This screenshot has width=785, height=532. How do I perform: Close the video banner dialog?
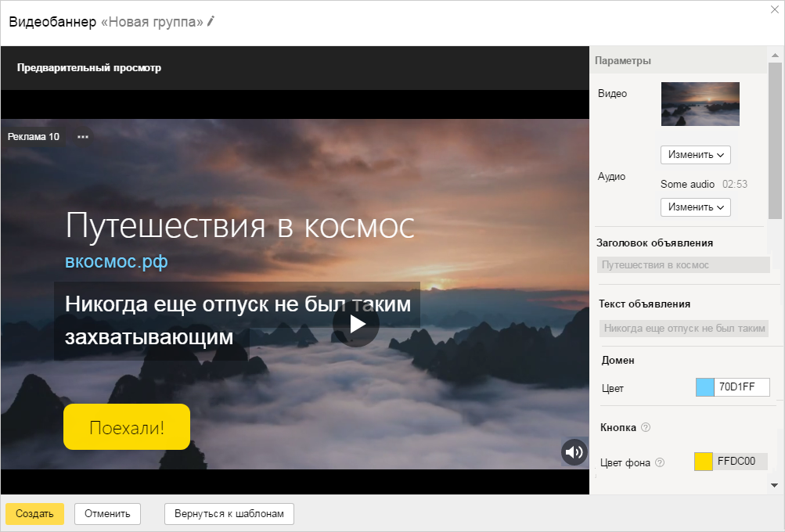point(775,9)
